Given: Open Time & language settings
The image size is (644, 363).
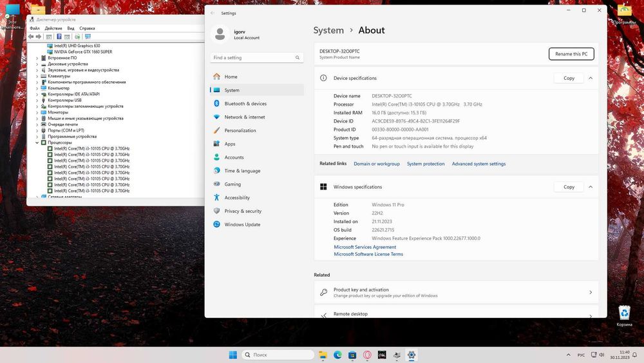Looking at the screenshot, I should click(257, 171).
